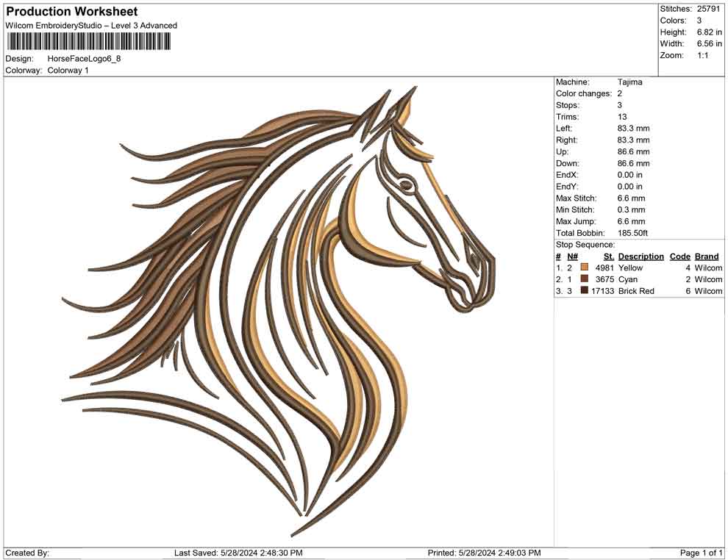Click the Brand column header
The image size is (728, 560).
click(707, 256)
